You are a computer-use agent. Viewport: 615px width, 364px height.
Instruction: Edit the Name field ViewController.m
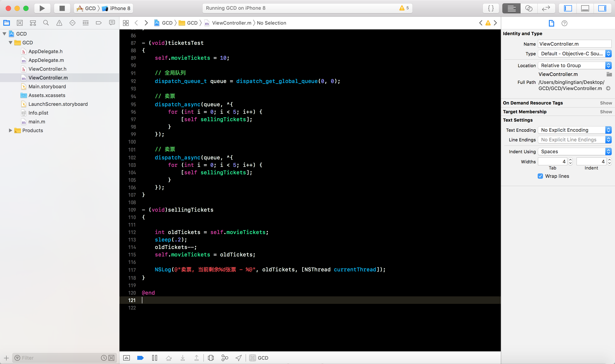(575, 44)
